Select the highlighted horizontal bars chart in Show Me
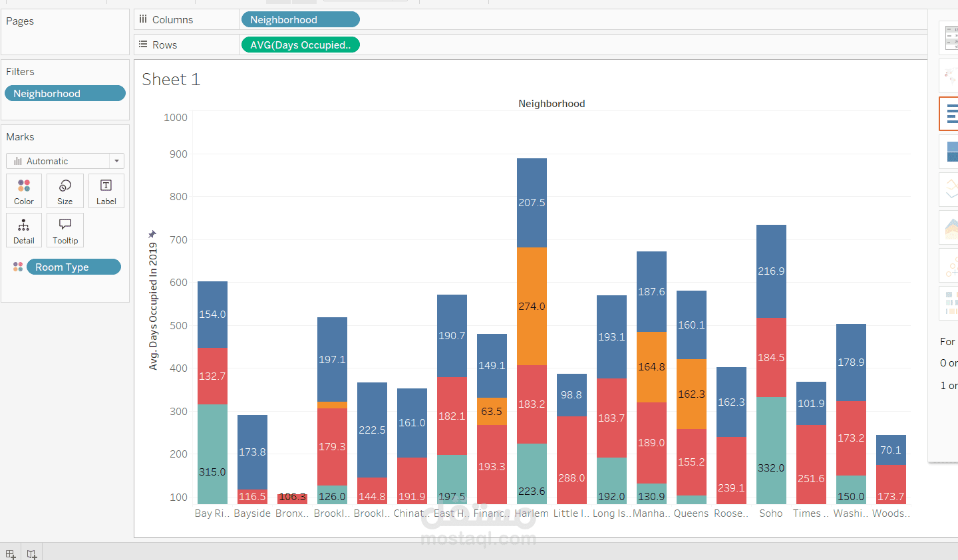The height and width of the screenshot is (560, 958). 950,114
